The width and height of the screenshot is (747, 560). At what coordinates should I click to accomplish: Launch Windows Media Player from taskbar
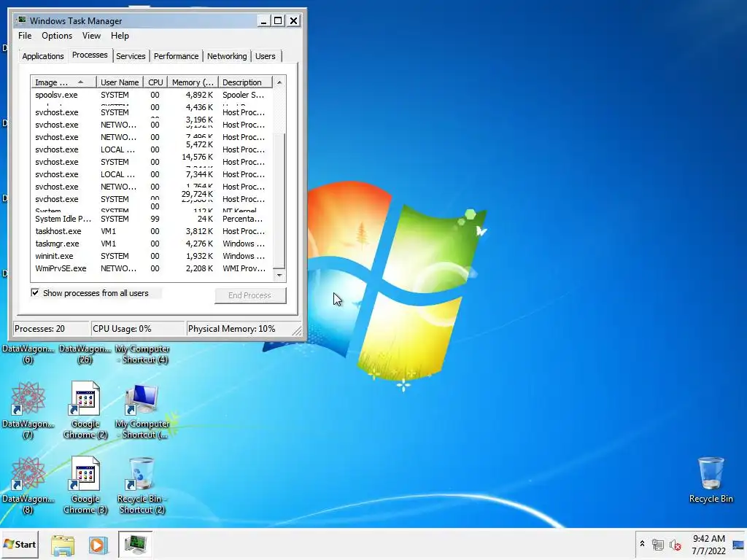click(98, 545)
